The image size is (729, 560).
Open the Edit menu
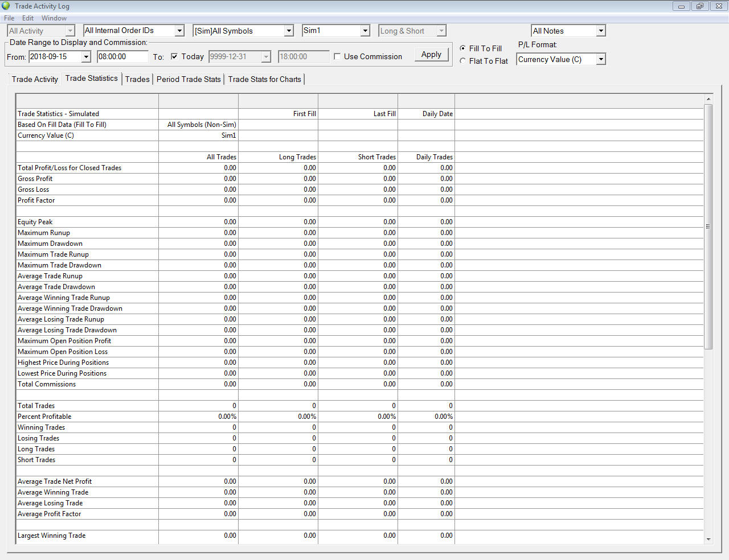28,18
